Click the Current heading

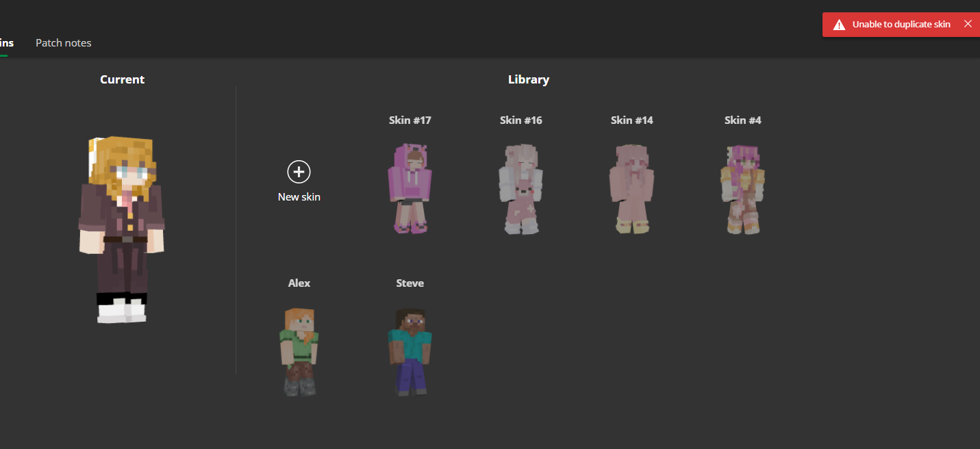pyautogui.click(x=123, y=79)
